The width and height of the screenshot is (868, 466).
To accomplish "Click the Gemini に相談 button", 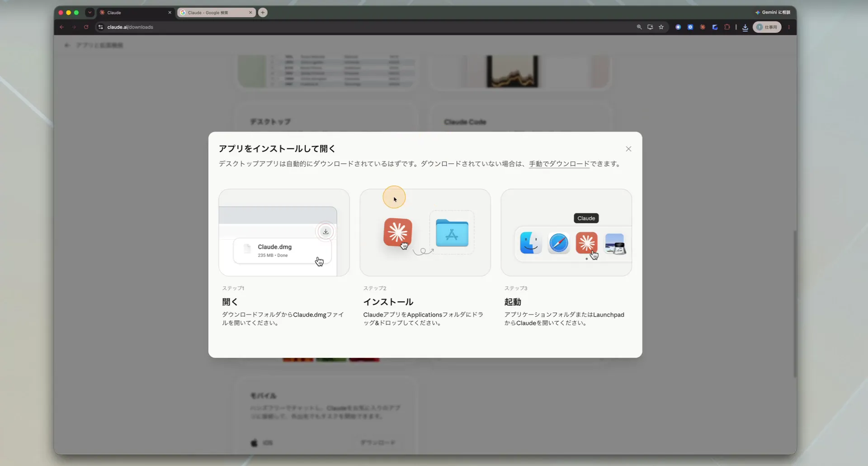I will [x=773, y=12].
